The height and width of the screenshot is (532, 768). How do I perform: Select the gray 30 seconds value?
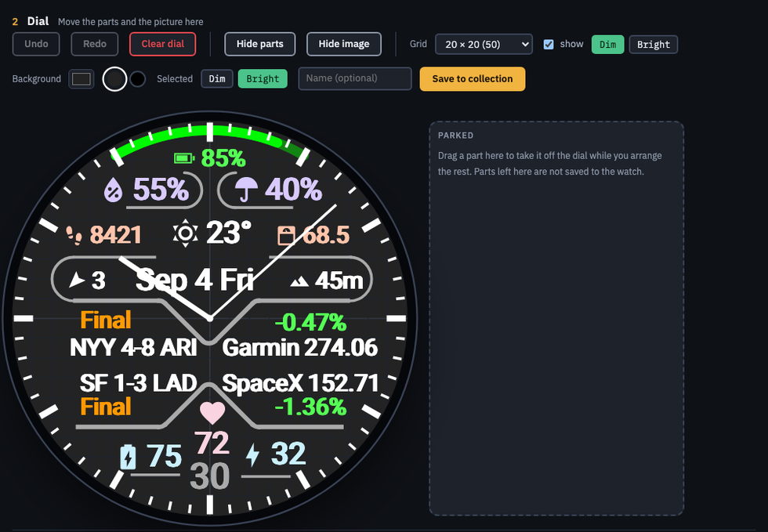(x=210, y=476)
